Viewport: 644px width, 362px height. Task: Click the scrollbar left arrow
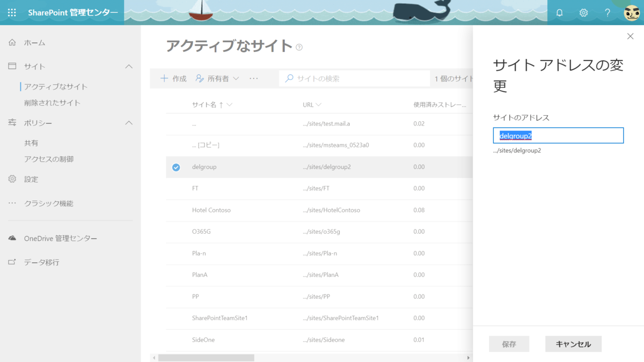[155, 358]
